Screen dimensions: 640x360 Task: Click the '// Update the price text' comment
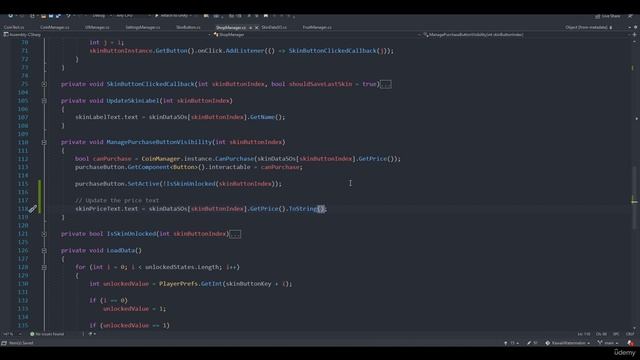click(x=117, y=200)
